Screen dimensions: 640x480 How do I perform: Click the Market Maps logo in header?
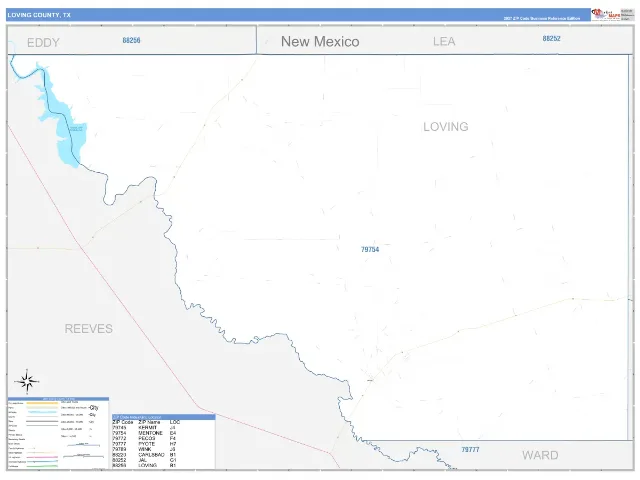606,14
